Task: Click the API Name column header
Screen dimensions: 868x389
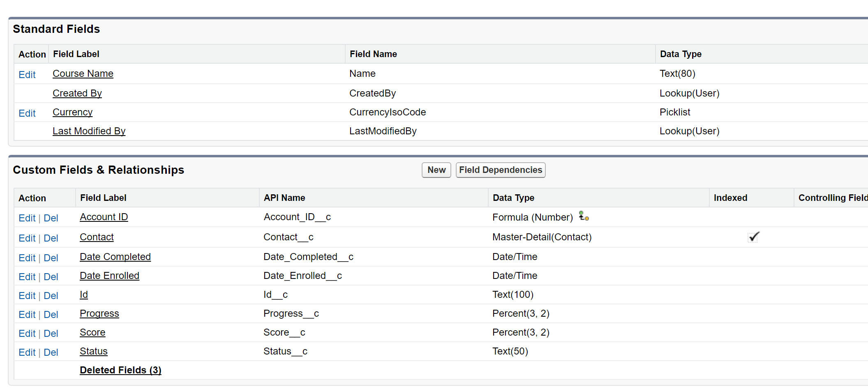Action: [x=284, y=198]
